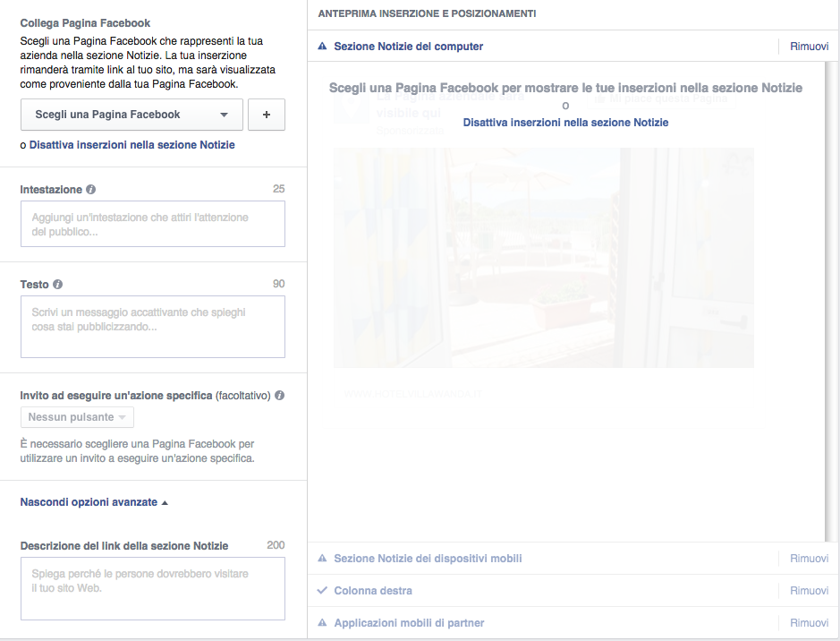Viewport: 840px width, 641px height.
Task: Remove Applicazioni mobili di partner placement
Action: coord(809,623)
